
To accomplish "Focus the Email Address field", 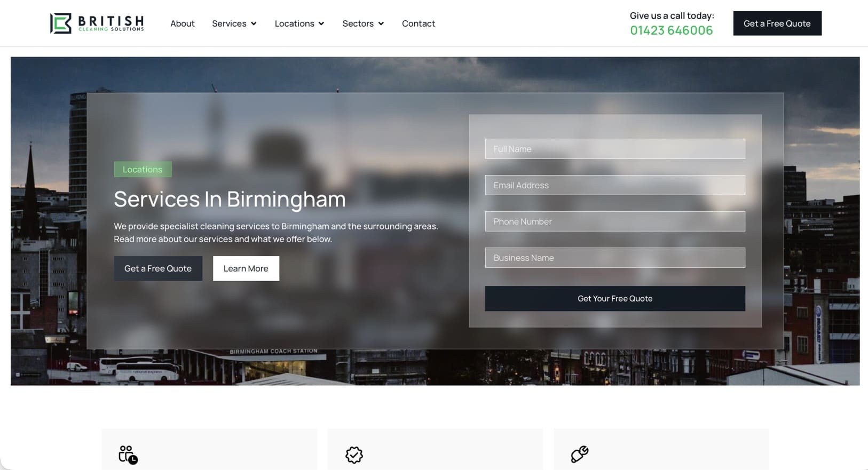I will point(615,185).
